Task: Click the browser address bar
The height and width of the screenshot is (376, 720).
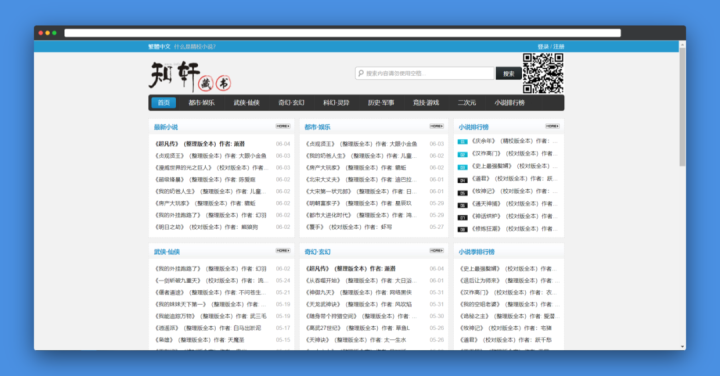Action: 343,33
